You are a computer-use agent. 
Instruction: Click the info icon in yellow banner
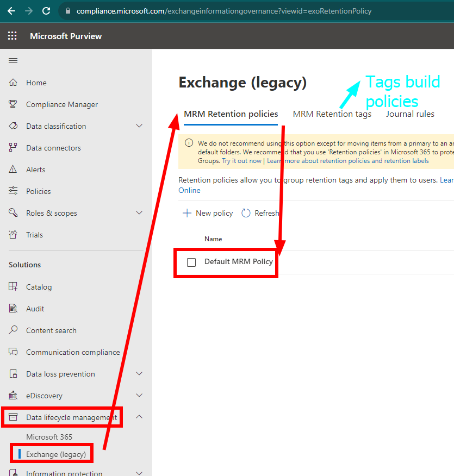[x=189, y=143]
